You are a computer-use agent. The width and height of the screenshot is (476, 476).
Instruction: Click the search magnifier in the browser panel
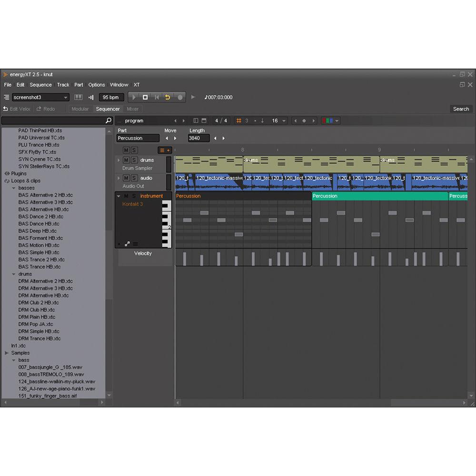108,120
